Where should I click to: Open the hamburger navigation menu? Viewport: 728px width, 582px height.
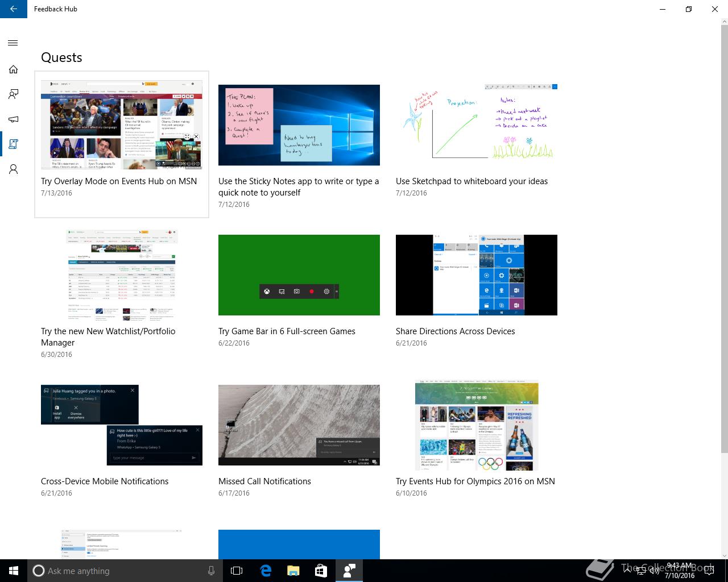coord(13,43)
